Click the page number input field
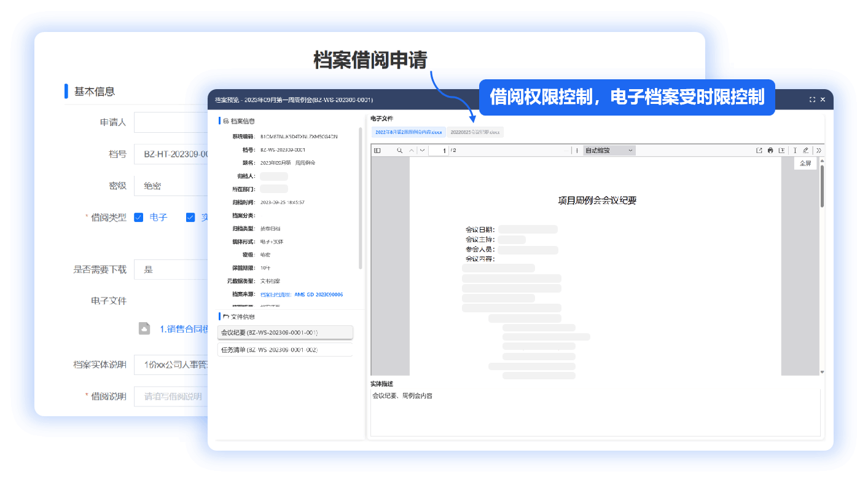The width and height of the screenshot is (868, 482). point(439,151)
